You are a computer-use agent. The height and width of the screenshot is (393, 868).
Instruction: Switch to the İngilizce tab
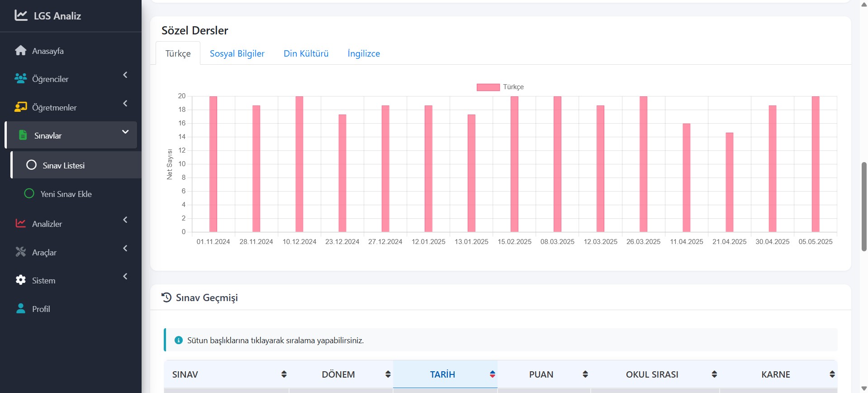(364, 53)
